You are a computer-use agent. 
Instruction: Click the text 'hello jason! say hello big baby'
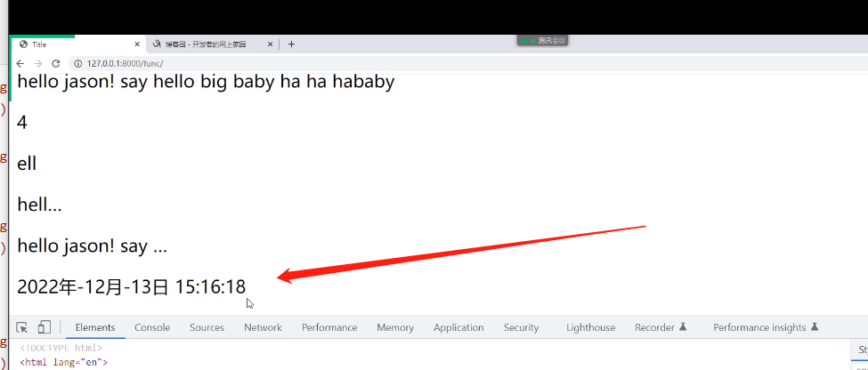[147, 82]
